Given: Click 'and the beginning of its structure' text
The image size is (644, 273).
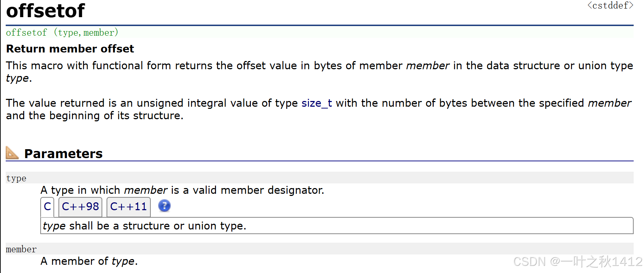Looking at the screenshot, I should (95, 116).
